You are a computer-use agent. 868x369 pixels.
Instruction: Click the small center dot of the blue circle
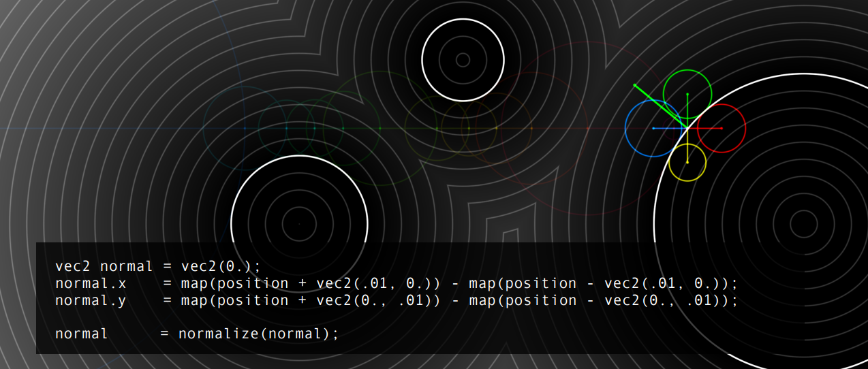click(x=653, y=128)
